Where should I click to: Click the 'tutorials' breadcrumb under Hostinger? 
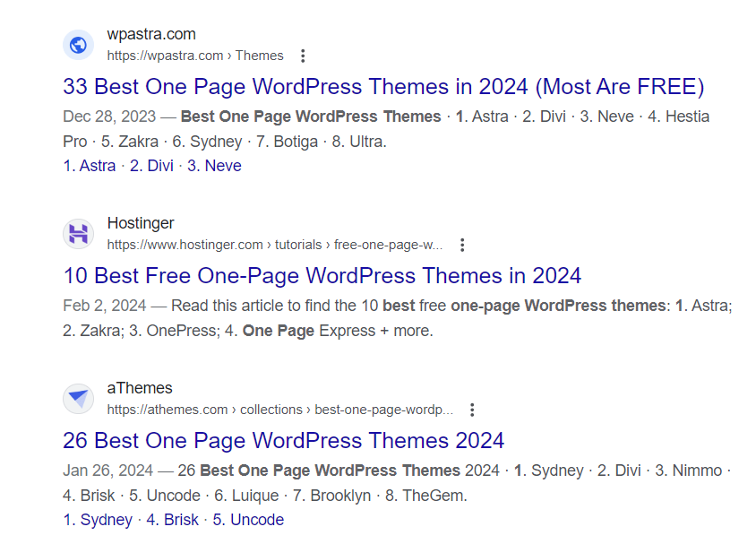pos(298,244)
